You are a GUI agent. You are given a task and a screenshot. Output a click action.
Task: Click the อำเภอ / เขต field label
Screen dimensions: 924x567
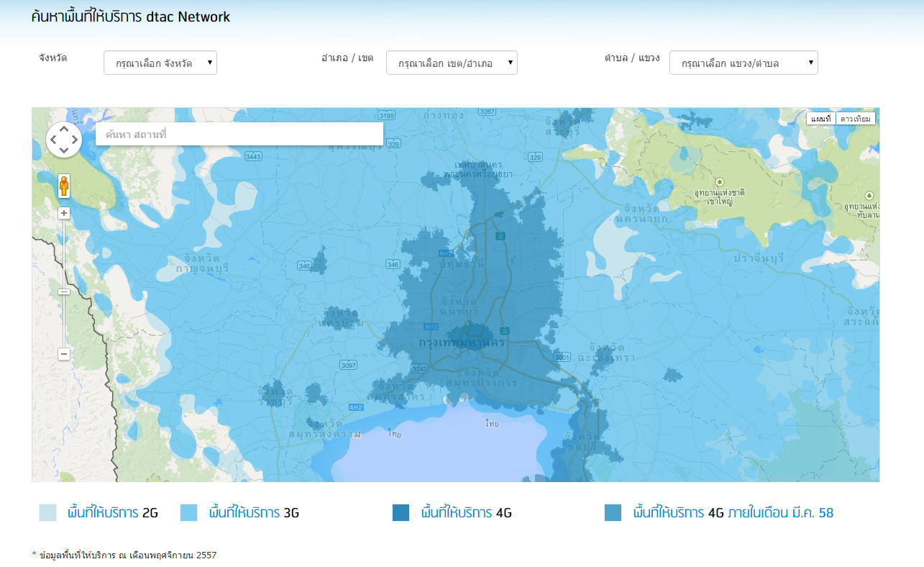pyautogui.click(x=347, y=58)
